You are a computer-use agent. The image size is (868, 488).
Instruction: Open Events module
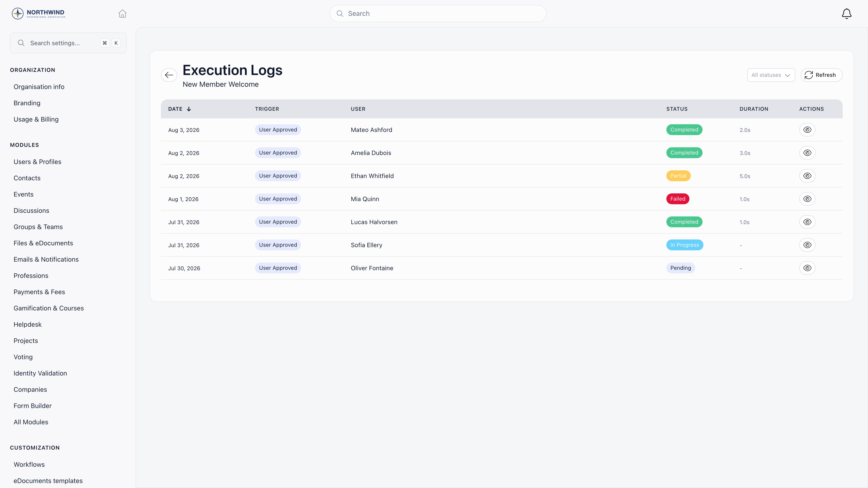tap(24, 194)
